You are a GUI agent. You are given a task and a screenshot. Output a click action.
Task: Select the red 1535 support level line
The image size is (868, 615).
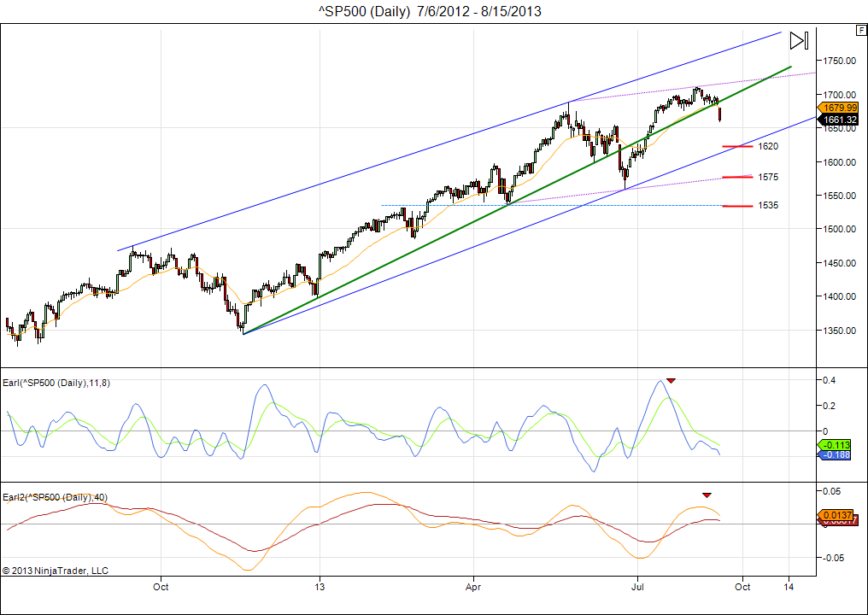point(737,206)
